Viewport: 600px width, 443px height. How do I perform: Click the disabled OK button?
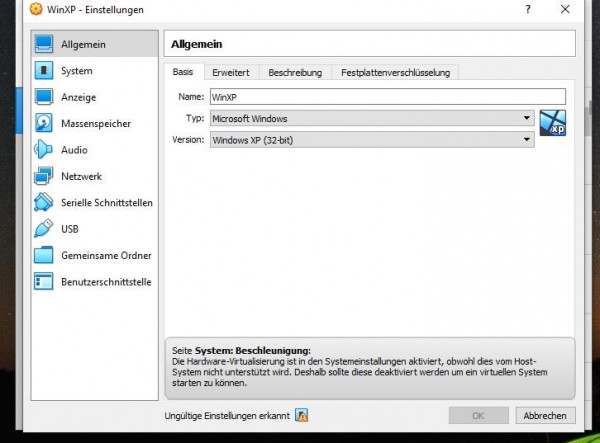click(478, 415)
